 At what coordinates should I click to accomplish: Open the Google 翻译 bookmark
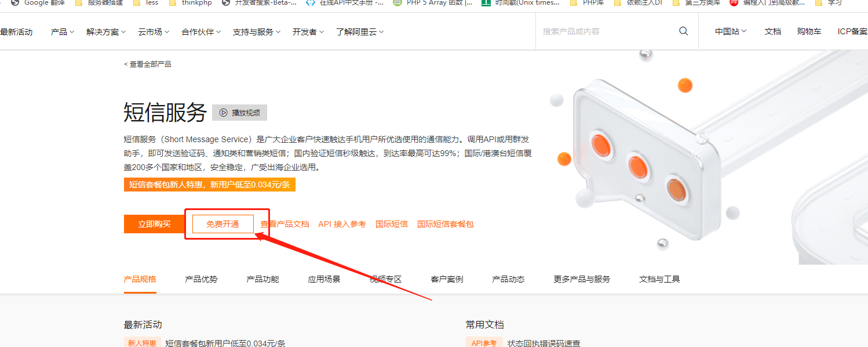point(38,2)
